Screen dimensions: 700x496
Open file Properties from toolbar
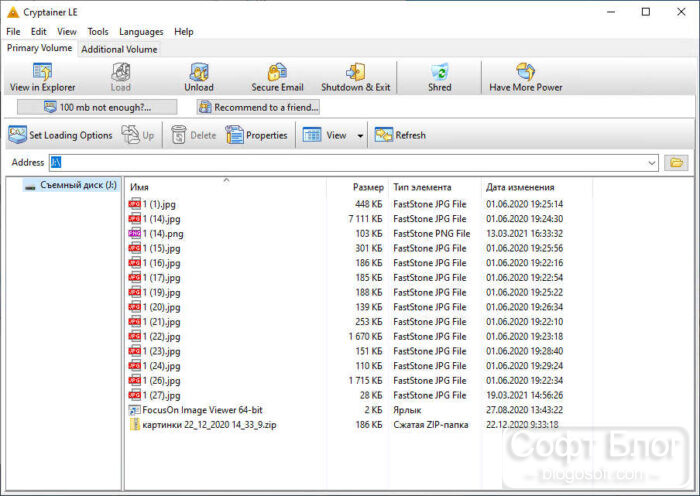[256, 135]
